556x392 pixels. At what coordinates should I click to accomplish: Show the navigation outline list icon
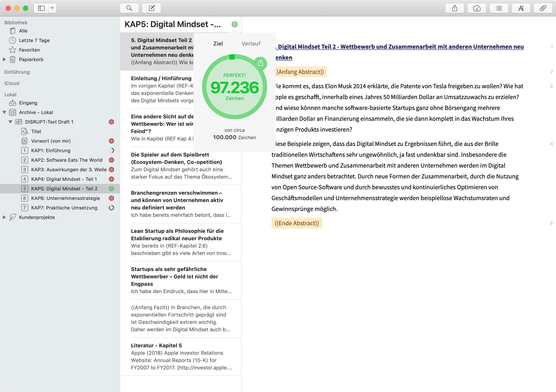[499, 8]
